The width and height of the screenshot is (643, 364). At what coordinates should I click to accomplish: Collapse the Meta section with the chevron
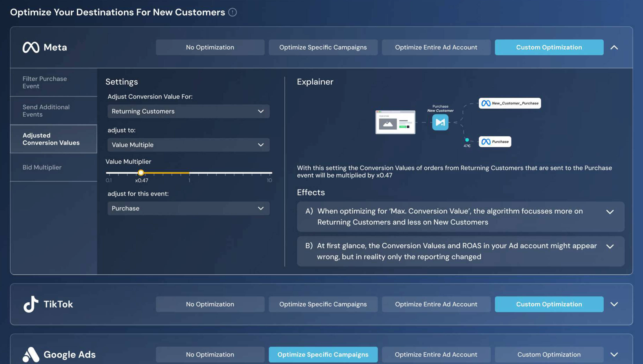614,47
